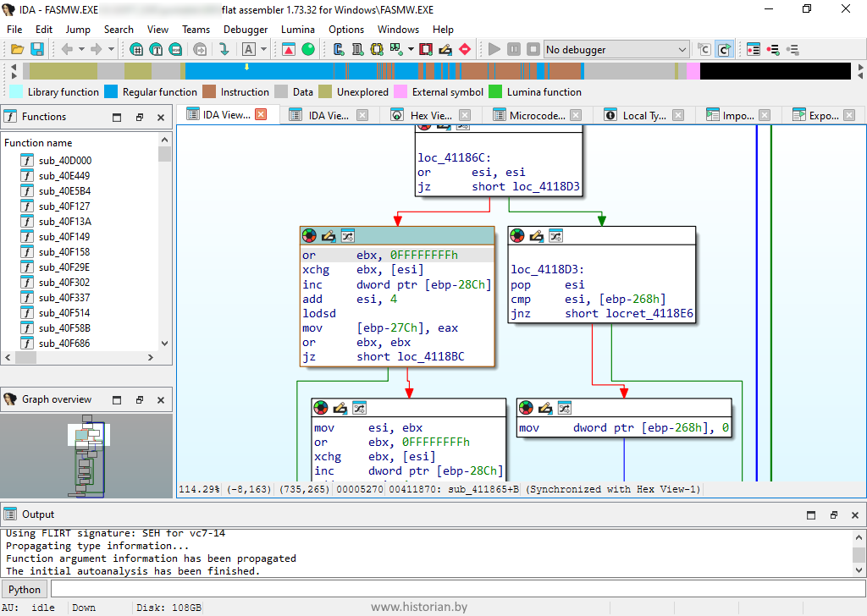Click the blue 'C' code icon
This screenshot has height=616, width=867.
tap(339, 49)
